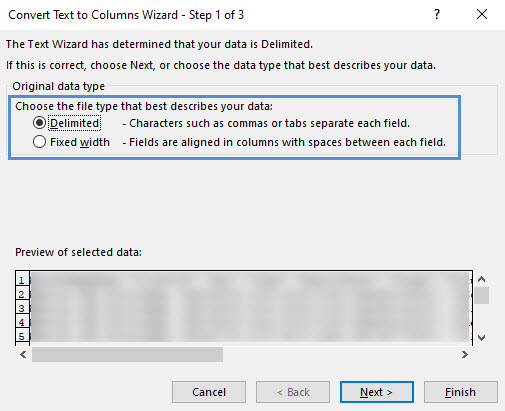Screen dimensions: 505x411
Task: Click the Fixed width label text
Action: pyautogui.click(x=80, y=142)
